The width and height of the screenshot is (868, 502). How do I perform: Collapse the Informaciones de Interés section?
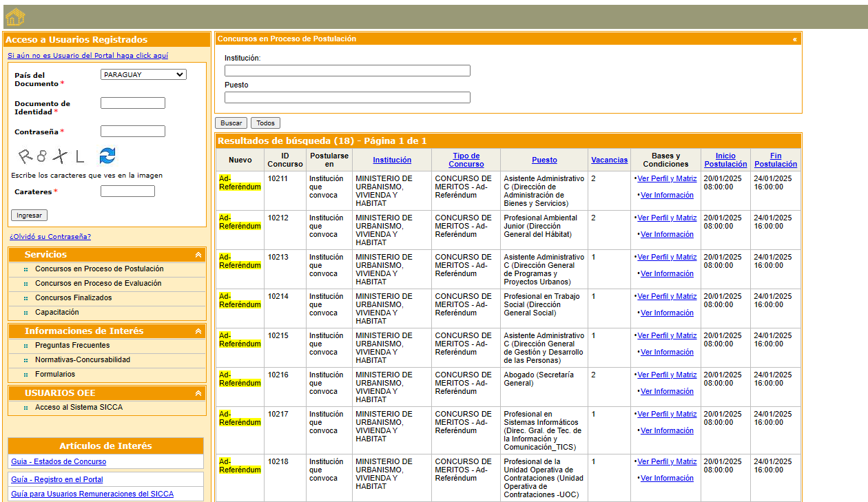click(198, 331)
